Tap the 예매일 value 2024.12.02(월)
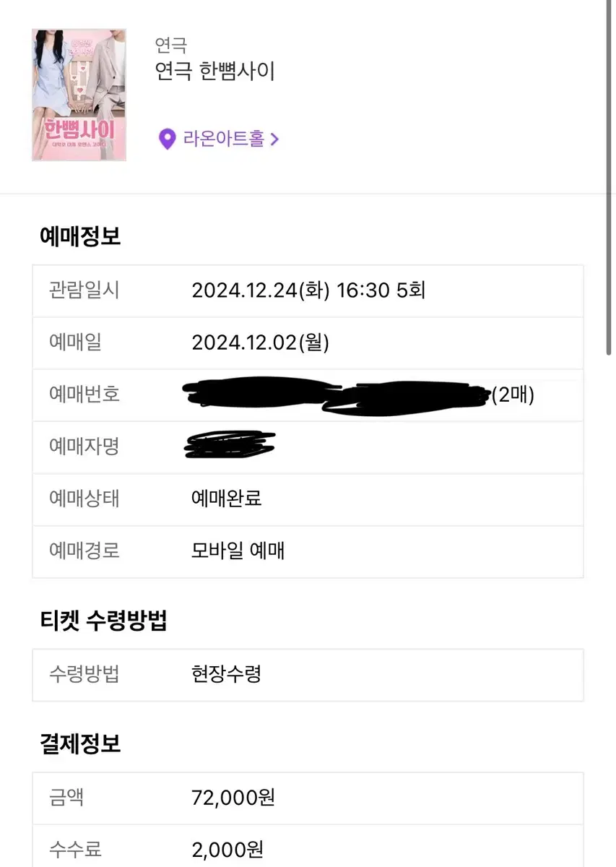The width and height of the screenshot is (616, 867). coord(260,342)
